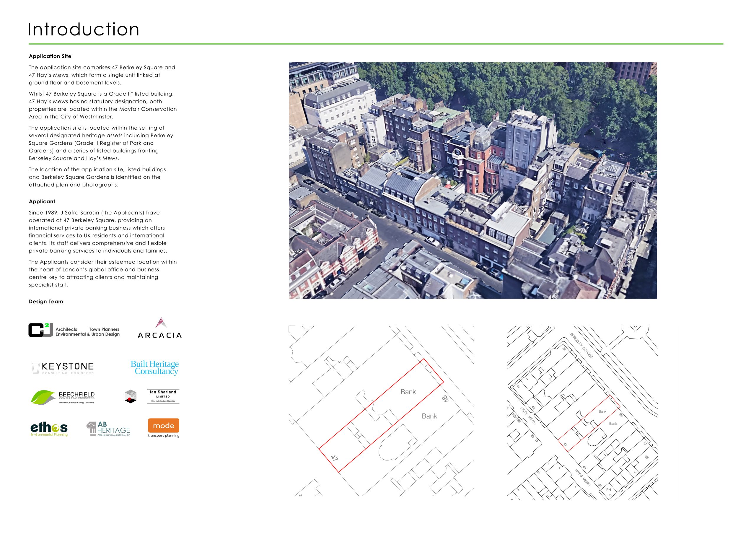Viewport: 756px width, 534px height.
Task: Click the paragraph starting 'Whilst 47 Berkeley Square'
Action: pyautogui.click(x=103, y=105)
